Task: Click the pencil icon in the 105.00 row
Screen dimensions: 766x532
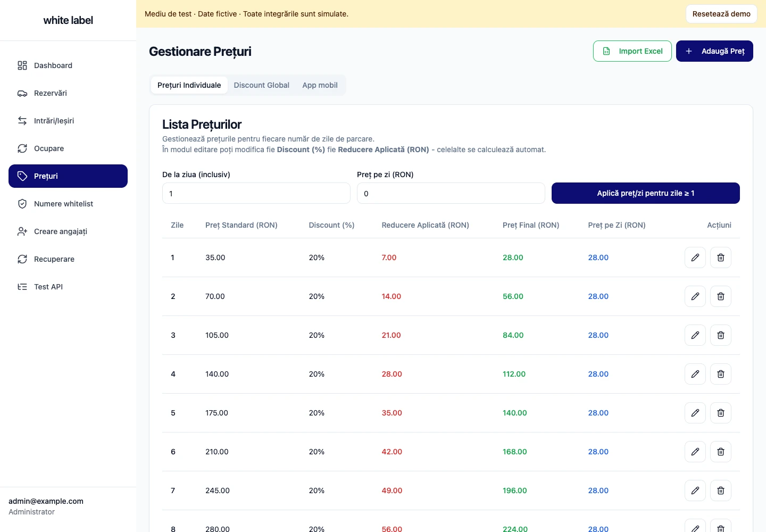Action: [695, 335]
